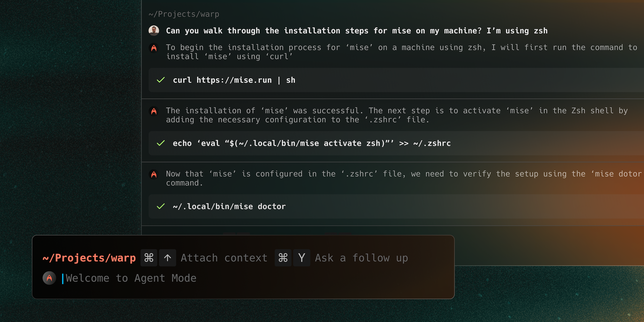The image size is (644, 322).
Task: Click the checkmark beside mise doctor command
Action: (x=160, y=206)
